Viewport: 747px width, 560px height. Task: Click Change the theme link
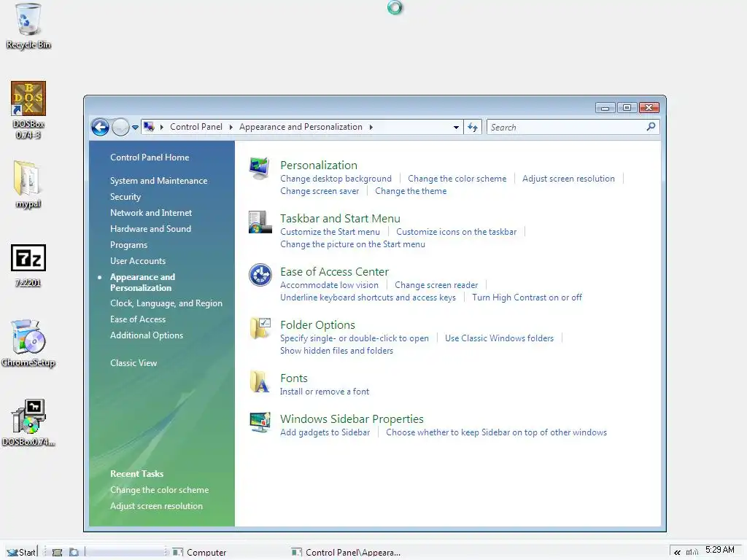[x=411, y=191]
